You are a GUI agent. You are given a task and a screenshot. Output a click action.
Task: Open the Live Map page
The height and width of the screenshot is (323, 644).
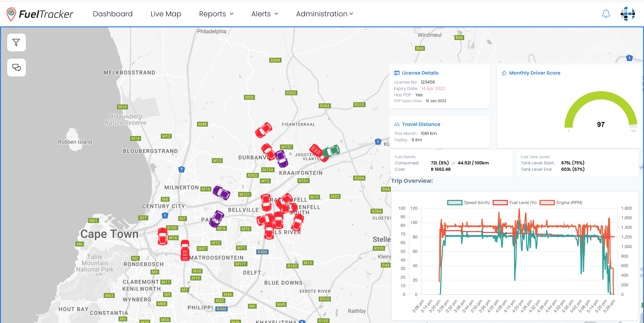[166, 14]
